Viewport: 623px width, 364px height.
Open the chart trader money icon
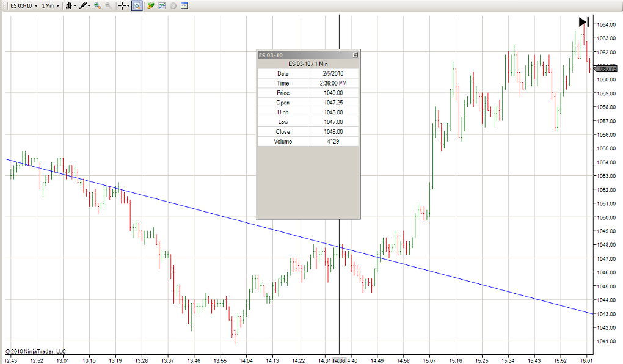(x=151, y=6)
